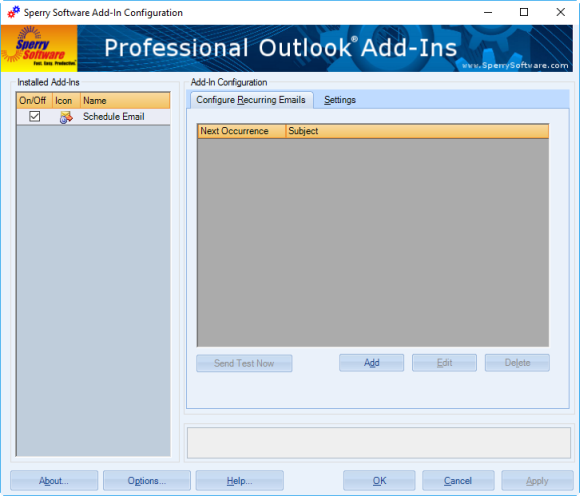Image resolution: width=580 pixels, height=496 pixels.
Task: Sort by Next Occurrence column header
Action: click(x=242, y=131)
